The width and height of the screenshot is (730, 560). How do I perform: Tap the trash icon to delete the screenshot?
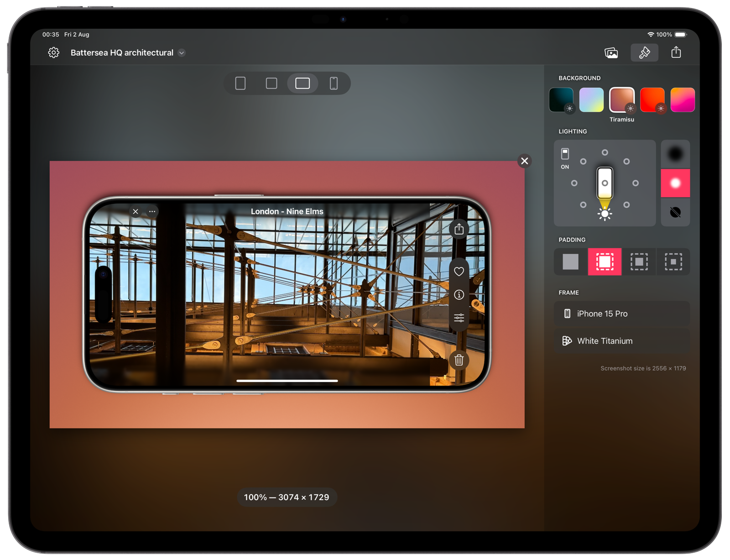point(459,361)
